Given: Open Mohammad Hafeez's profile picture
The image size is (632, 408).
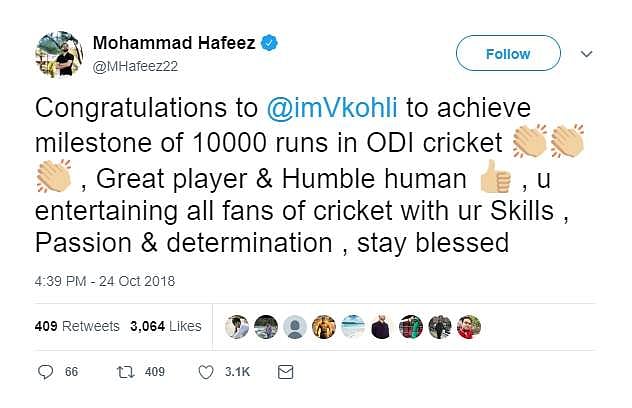Looking at the screenshot, I should click(x=59, y=53).
